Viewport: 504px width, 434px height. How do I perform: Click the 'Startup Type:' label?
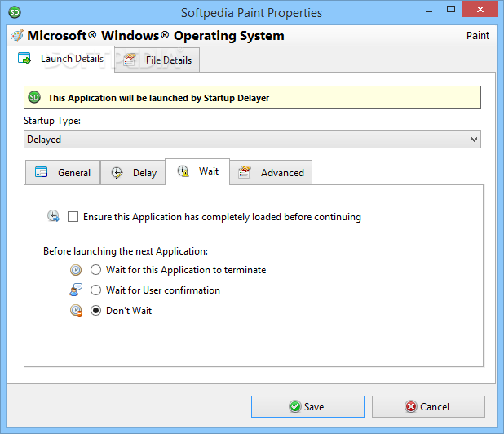pos(52,121)
